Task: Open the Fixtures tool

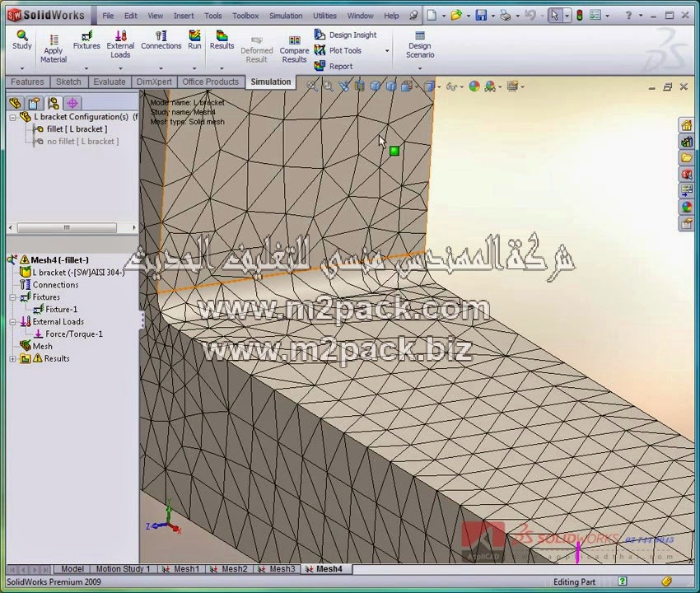Action: (86, 40)
